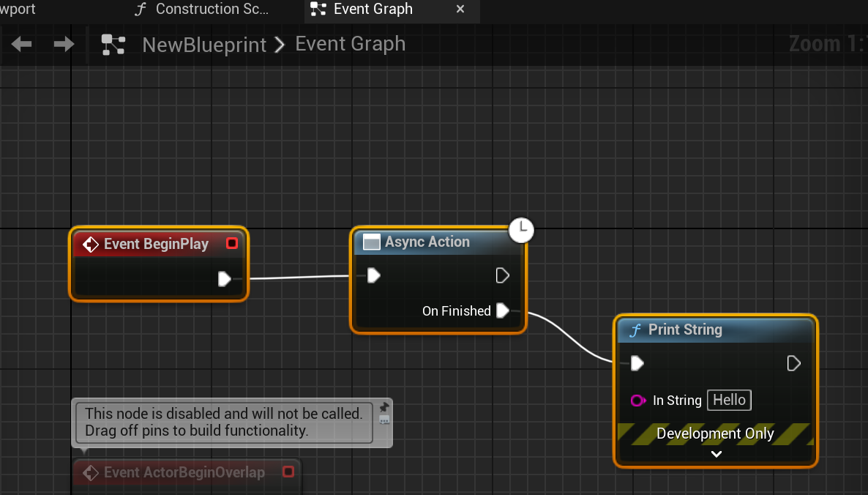The image size is (868, 495).
Task: Click the Event ActorBeginOverlap diamond icon
Action: pyautogui.click(x=90, y=473)
